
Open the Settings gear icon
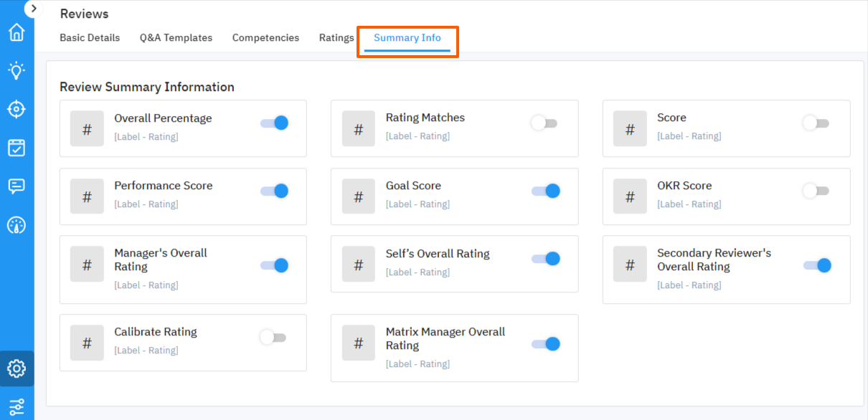coord(17,368)
